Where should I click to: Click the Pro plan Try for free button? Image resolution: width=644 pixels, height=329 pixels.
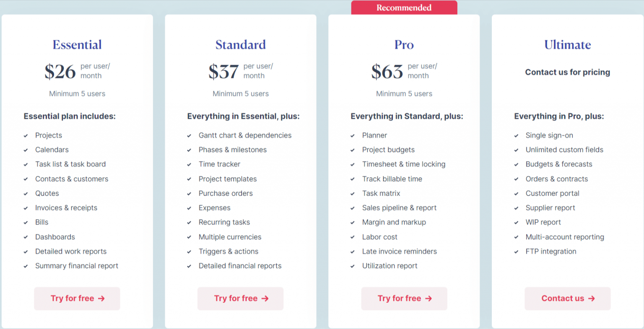[404, 298]
